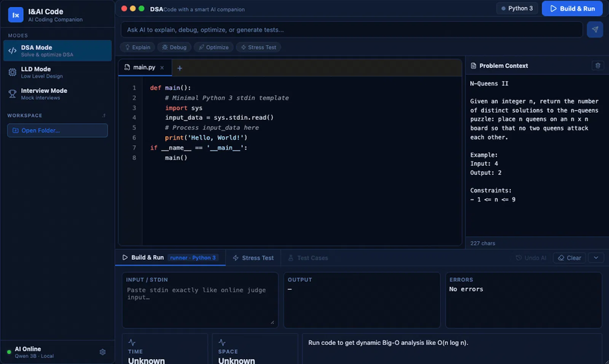The width and height of the screenshot is (609, 364).
Task: Select DSA Mode in the sidebar
Action: pos(57,51)
